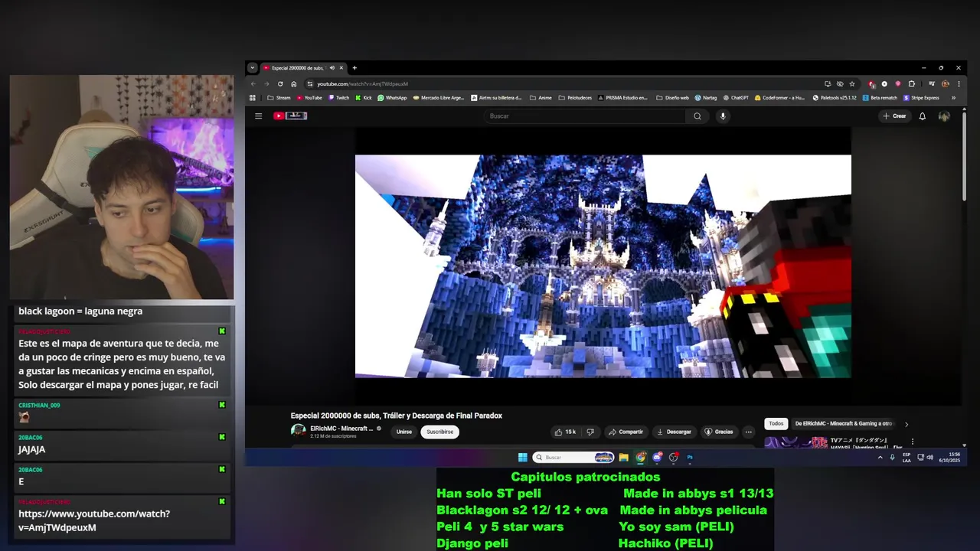Open Discord from the taskbar
This screenshot has height=551, width=980.
tap(657, 458)
